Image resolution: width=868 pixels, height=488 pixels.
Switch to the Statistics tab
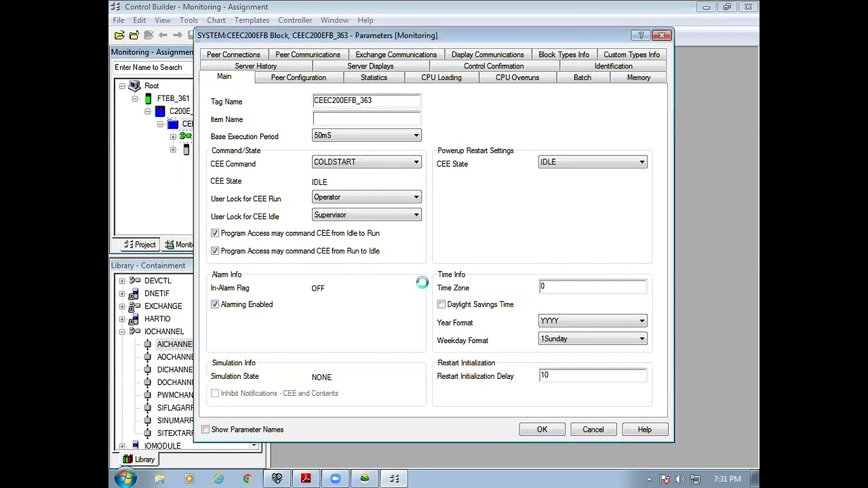coord(374,77)
